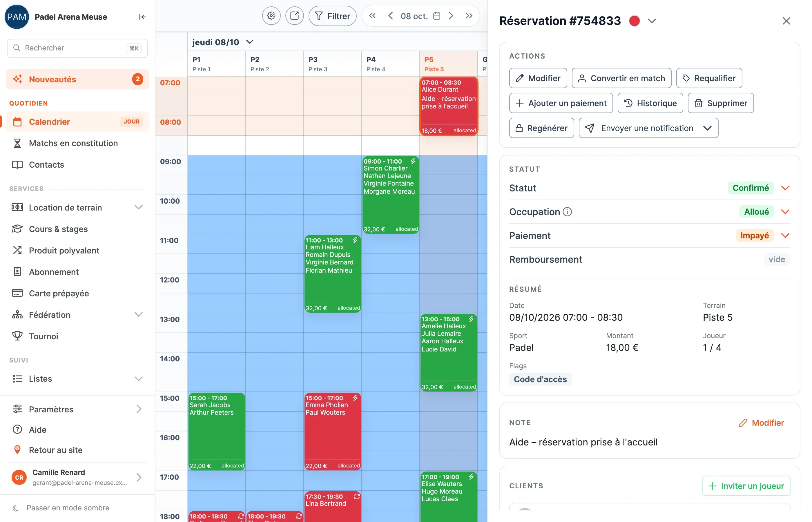
Task: Jump forward with double right chevron
Action: (x=469, y=16)
